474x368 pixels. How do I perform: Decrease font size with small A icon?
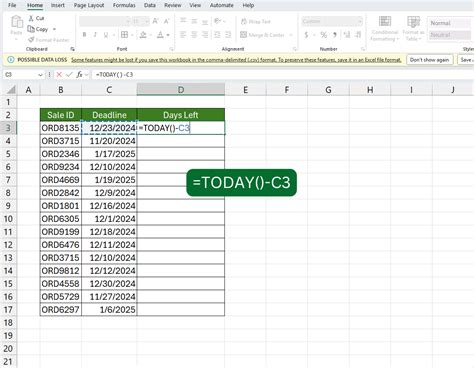[x=167, y=21]
